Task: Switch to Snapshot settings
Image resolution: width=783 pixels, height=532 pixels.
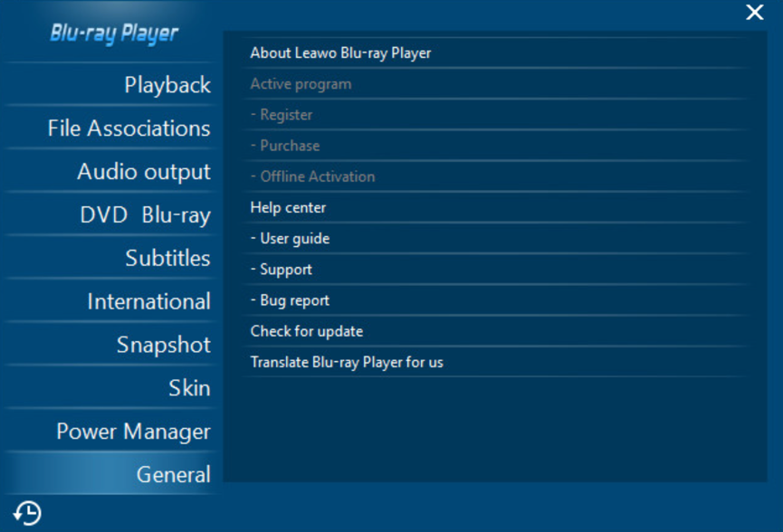Action: [111, 345]
